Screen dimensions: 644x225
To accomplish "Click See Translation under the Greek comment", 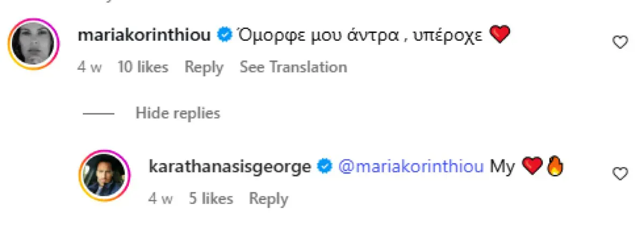I will [x=293, y=67].
